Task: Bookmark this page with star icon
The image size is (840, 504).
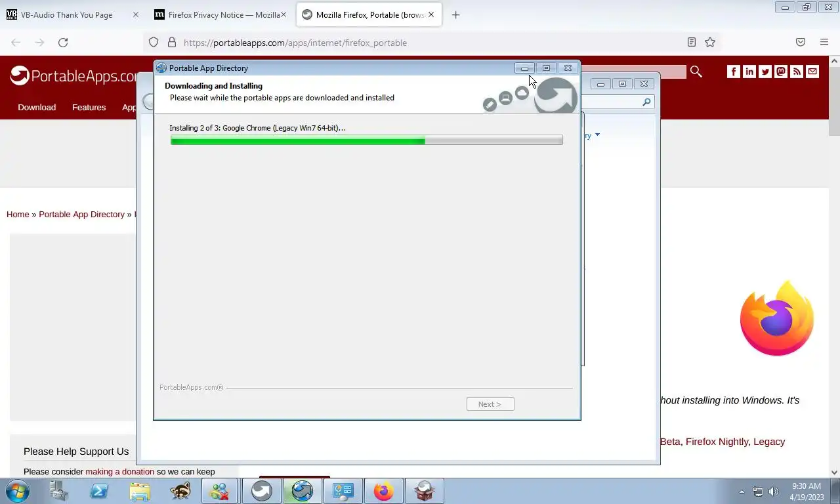Action: 710,43
